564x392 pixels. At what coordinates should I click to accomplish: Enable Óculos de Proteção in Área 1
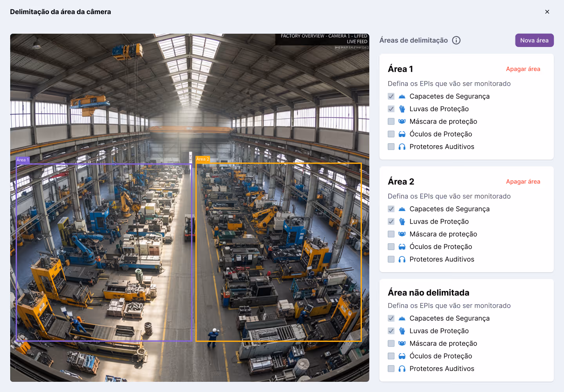tap(391, 134)
